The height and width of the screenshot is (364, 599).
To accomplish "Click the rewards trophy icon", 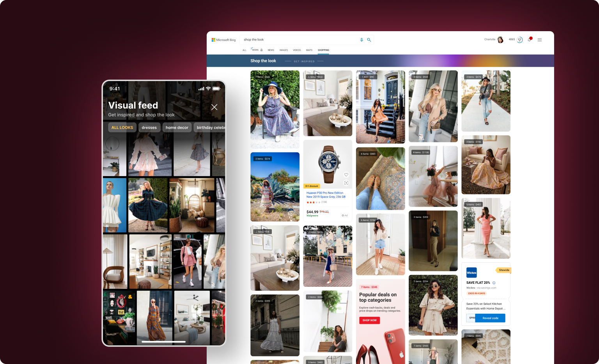I will [x=519, y=40].
